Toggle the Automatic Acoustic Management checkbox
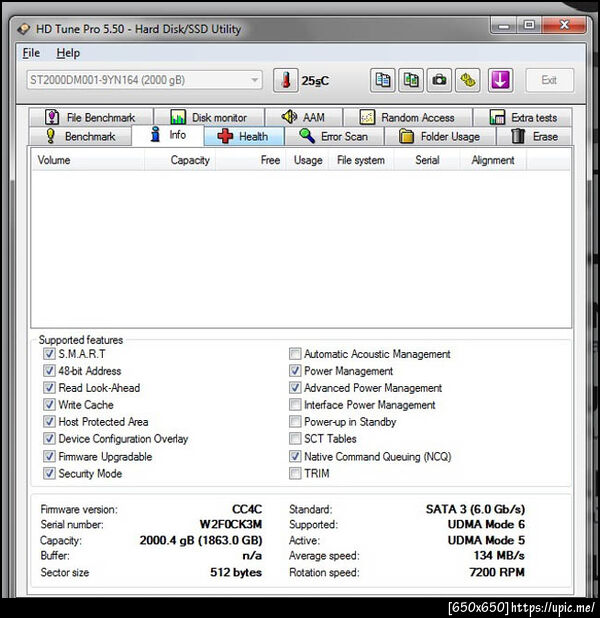Viewport: 600px width, 618px height. [295, 354]
